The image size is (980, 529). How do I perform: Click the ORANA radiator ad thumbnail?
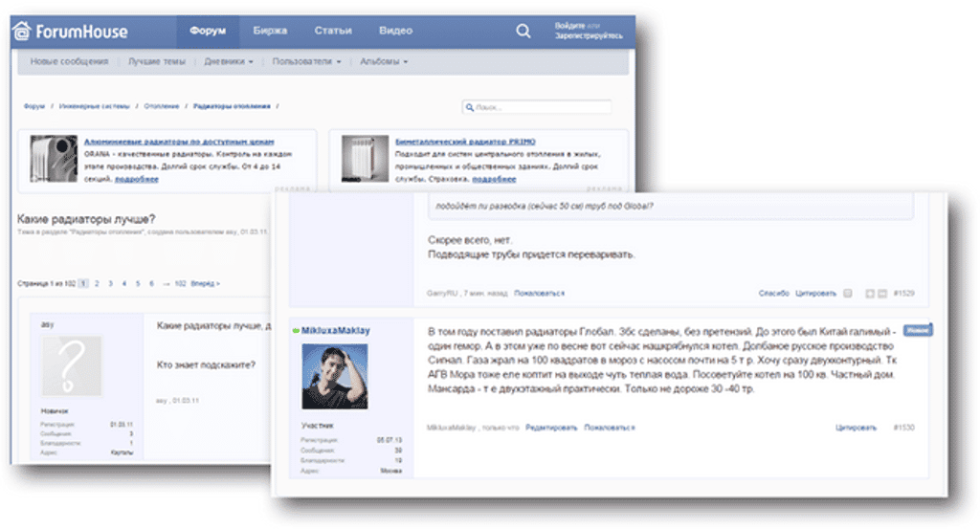[54, 159]
